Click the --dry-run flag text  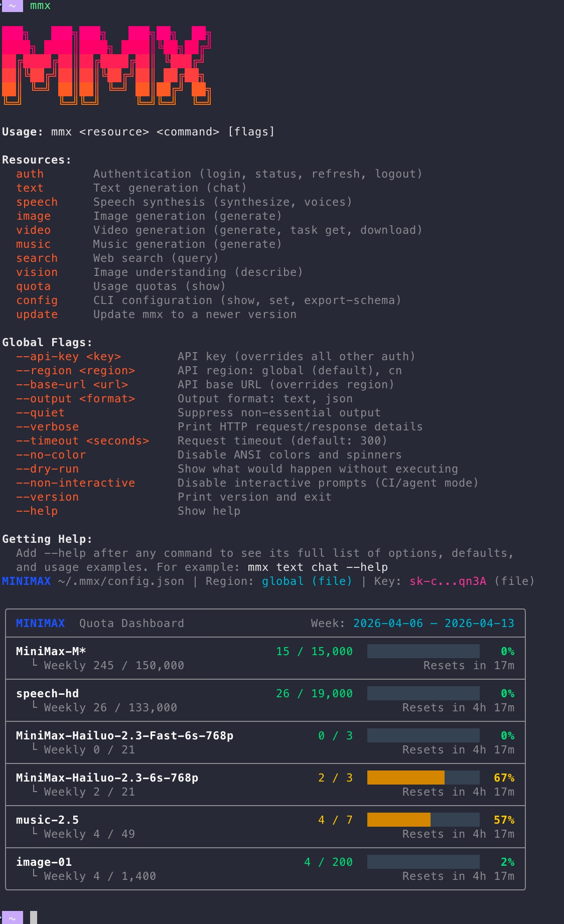tap(47, 469)
